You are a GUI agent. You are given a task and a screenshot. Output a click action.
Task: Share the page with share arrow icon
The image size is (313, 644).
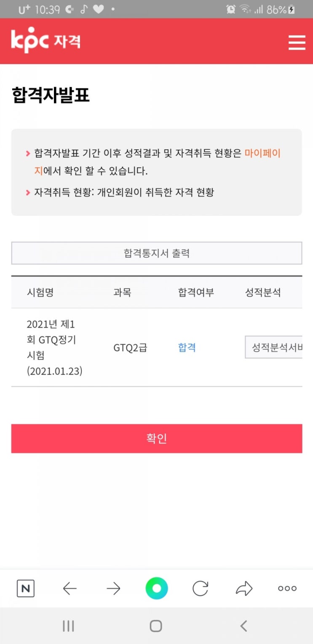244,588
